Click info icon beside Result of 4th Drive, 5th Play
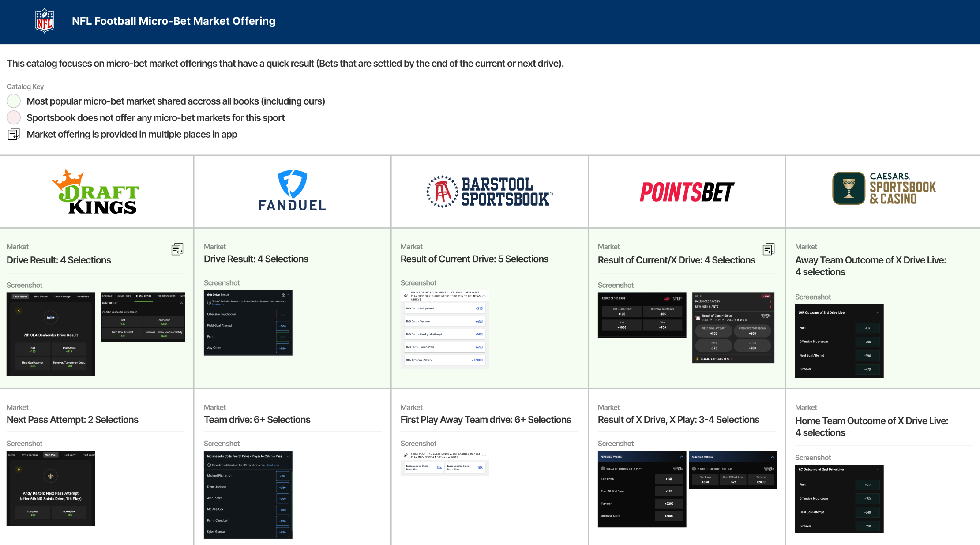Image resolution: width=980 pixels, height=545 pixels. pyautogui.click(x=603, y=469)
